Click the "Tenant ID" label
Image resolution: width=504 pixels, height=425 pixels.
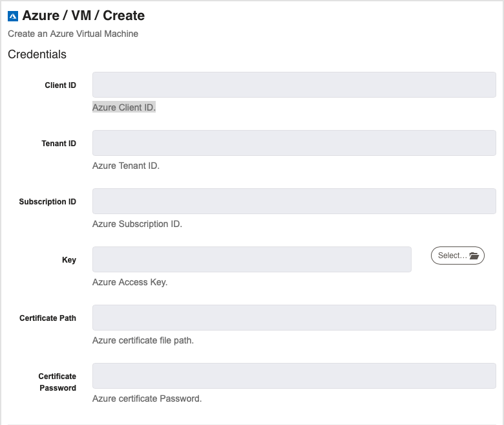click(x=59, y=144)
